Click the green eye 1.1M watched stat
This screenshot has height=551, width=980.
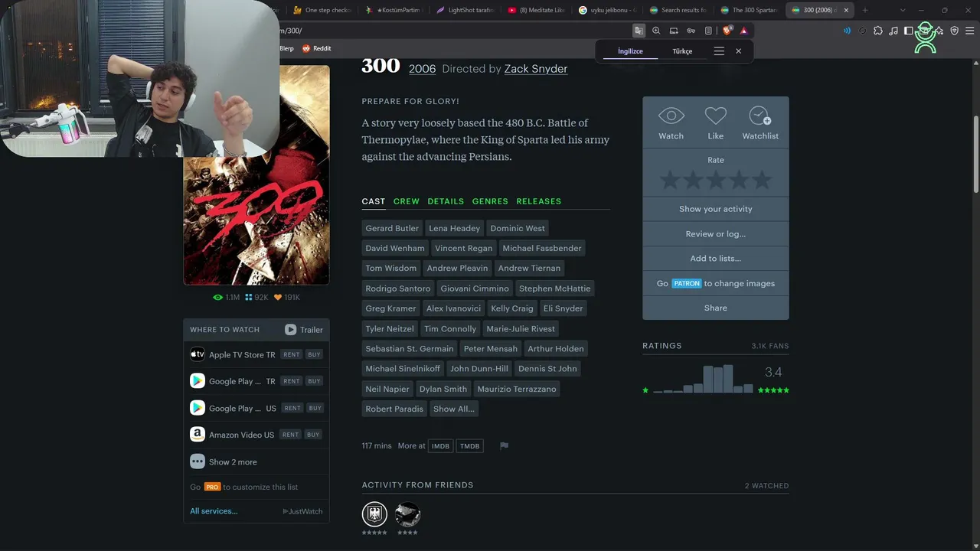coord(227,297)
